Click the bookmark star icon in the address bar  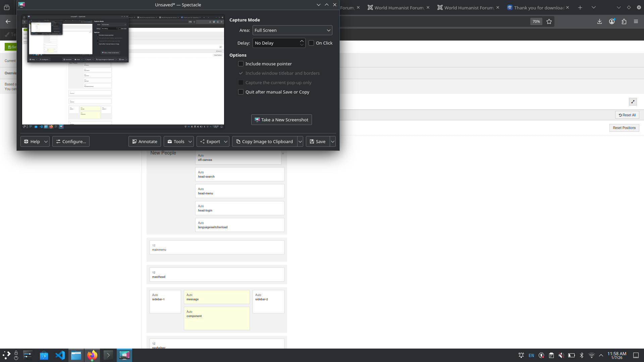549,21
